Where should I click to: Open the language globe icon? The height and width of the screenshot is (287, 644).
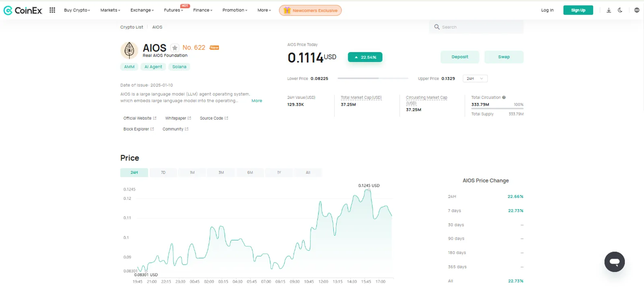coord(637,10)
